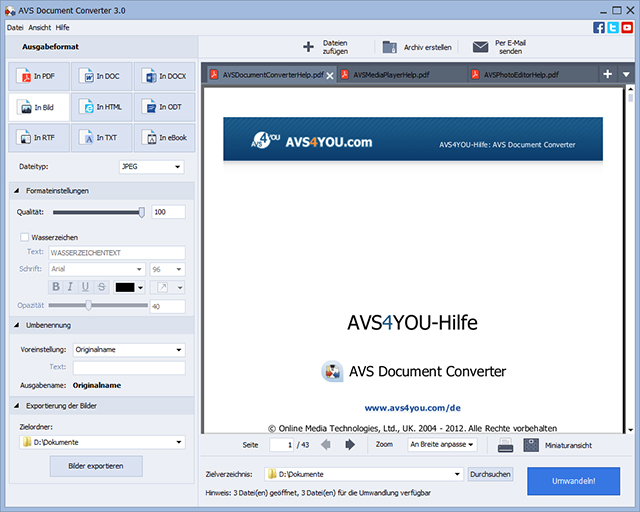This screenshot has height=512, width=640.
Task: Click the Umwandeln! button
Action: pos(573,481)
